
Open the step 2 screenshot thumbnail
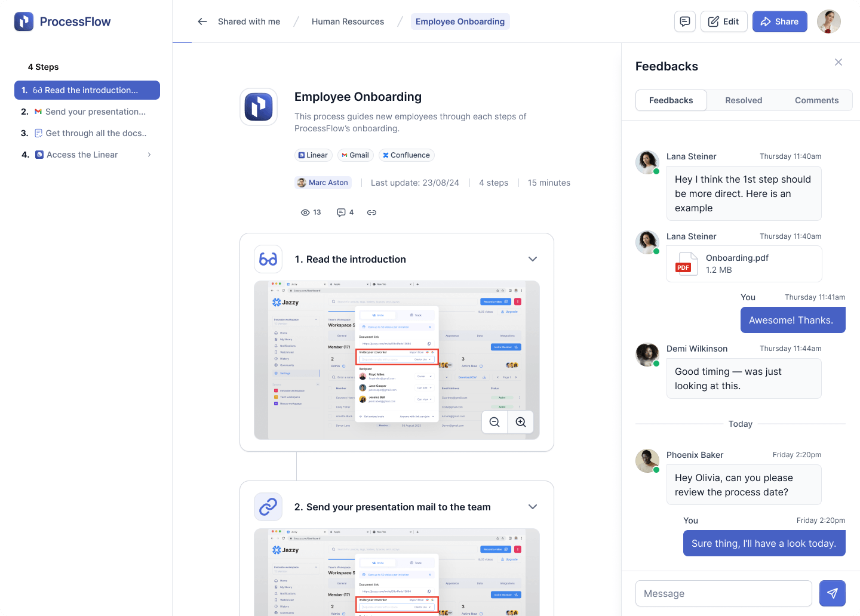[x=397, y=572]
